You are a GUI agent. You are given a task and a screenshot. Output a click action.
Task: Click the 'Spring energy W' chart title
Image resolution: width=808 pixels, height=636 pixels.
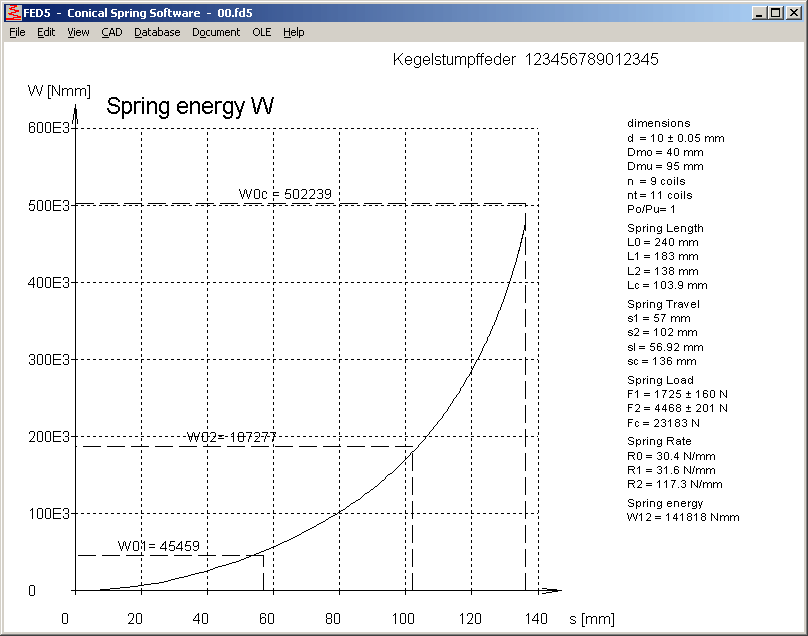[x=190, y=106]
